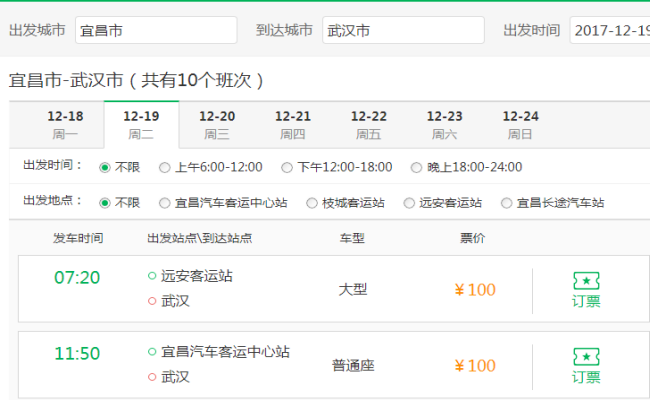Viewport: 650px width, 400px height.
Task: Filter by 下午12:00-18:00 departure time
Action: [x=287, y=167]
